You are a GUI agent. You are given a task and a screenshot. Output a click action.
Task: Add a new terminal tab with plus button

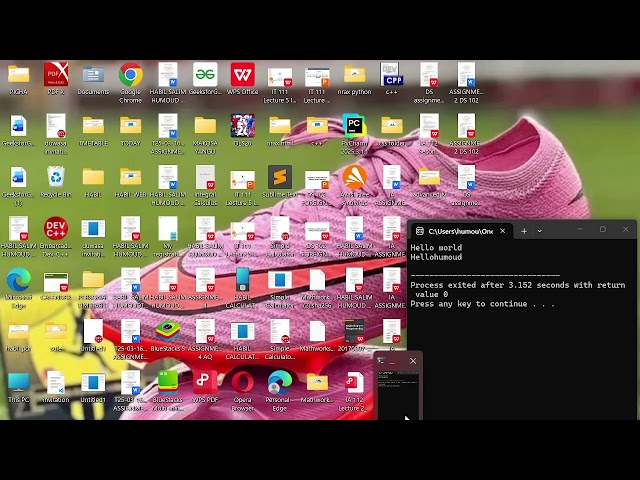click(524, 231)
